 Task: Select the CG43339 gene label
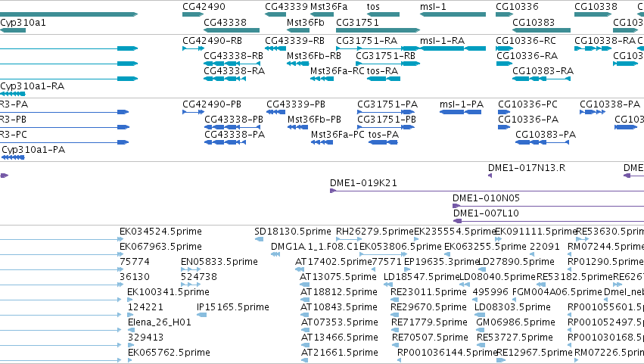tap(286, 7)
